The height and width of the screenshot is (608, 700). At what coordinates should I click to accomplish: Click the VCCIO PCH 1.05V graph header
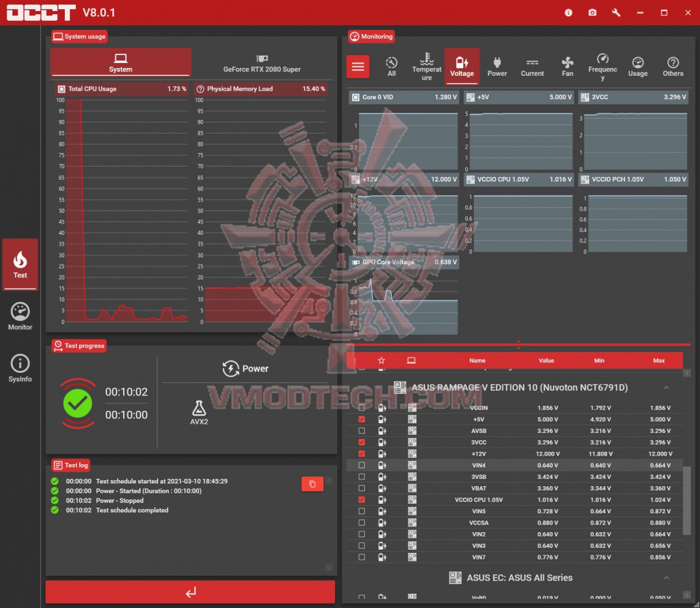point(633,179)
